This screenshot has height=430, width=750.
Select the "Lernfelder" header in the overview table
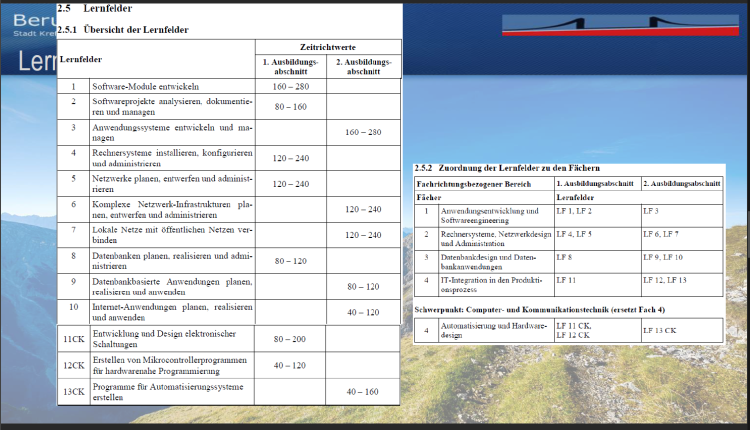click(81, 59)
